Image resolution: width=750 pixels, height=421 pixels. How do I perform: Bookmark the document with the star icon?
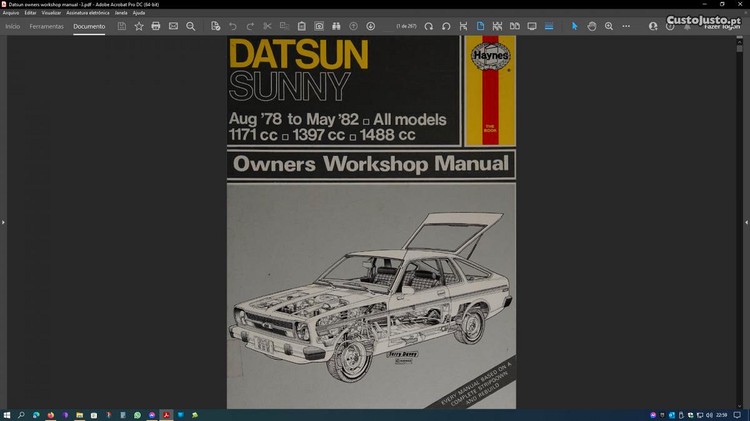point(139,26)
